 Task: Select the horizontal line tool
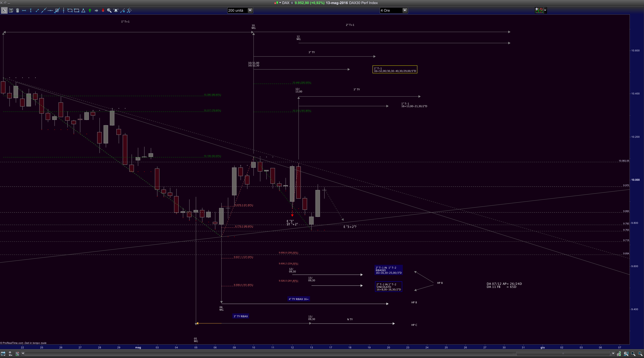click(50, 11)
